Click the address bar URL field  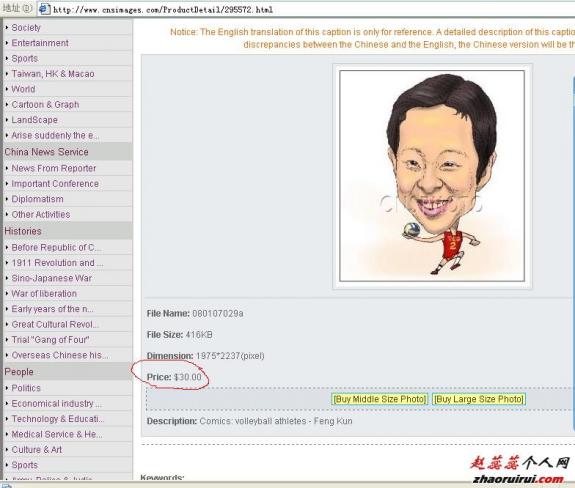tap(308, 9)
